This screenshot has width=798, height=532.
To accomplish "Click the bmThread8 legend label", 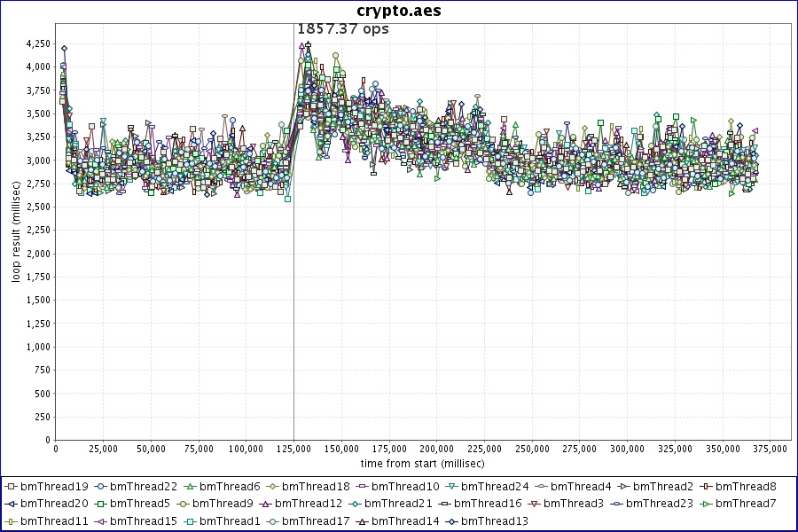I will [746, 486].
